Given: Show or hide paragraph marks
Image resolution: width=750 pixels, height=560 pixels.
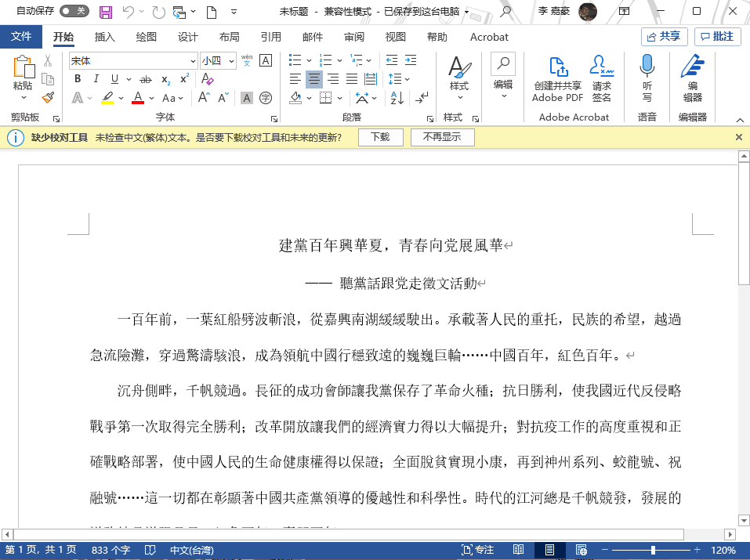Looking at the screenshot, I should pos(422,98).
